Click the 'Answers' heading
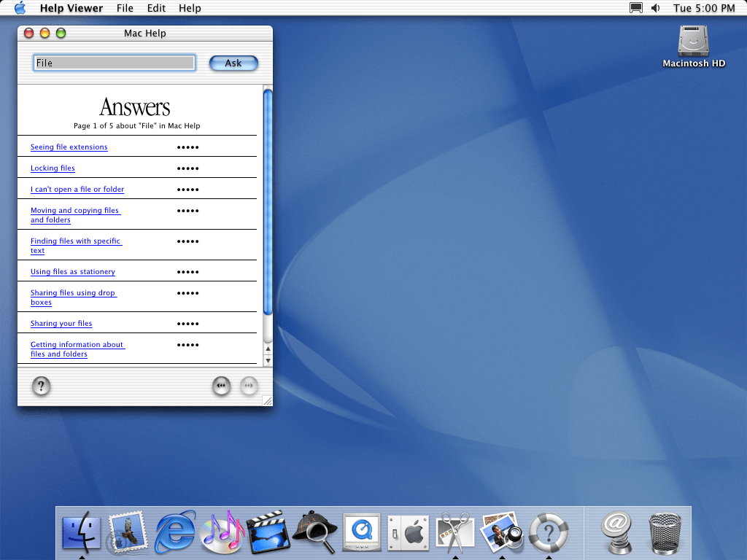The image size is (747, 560). [x=135, y=107]
